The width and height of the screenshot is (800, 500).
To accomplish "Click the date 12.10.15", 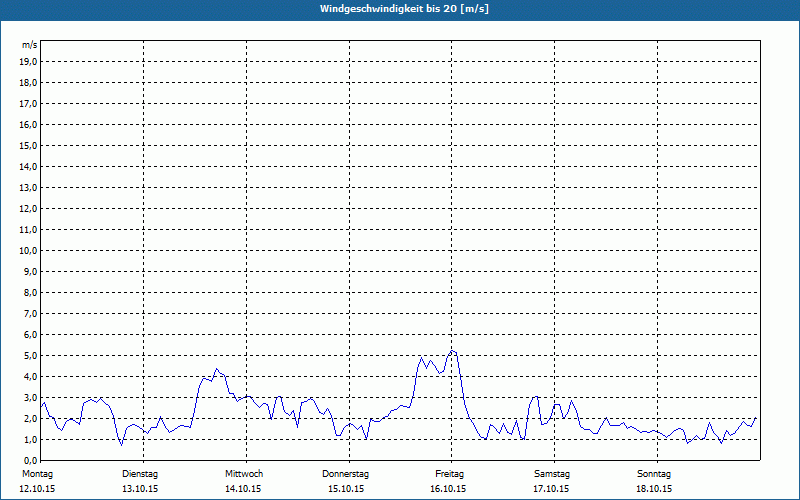I will [37, 489].
